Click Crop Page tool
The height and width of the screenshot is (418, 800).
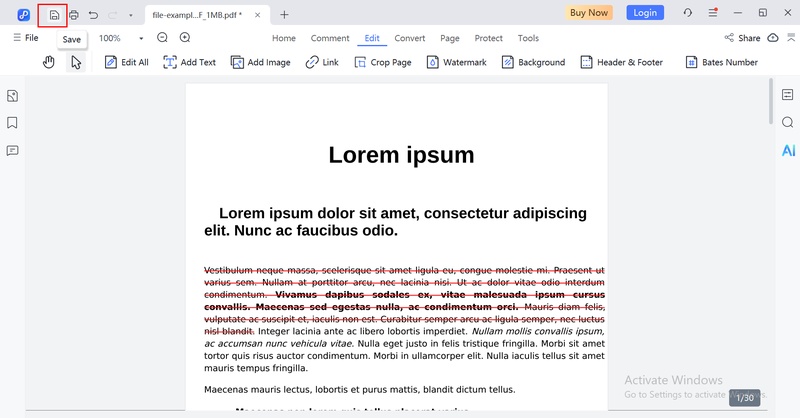pos(383,62)
